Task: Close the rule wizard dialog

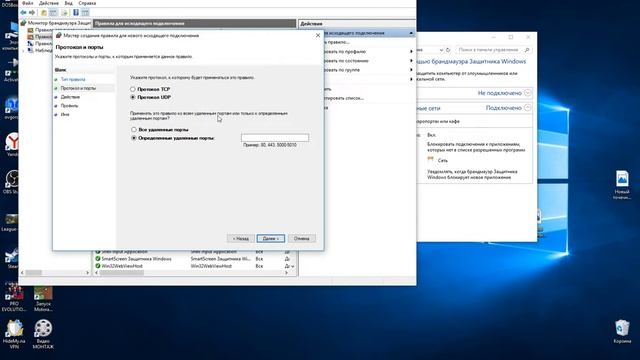Action: point(318,36)
